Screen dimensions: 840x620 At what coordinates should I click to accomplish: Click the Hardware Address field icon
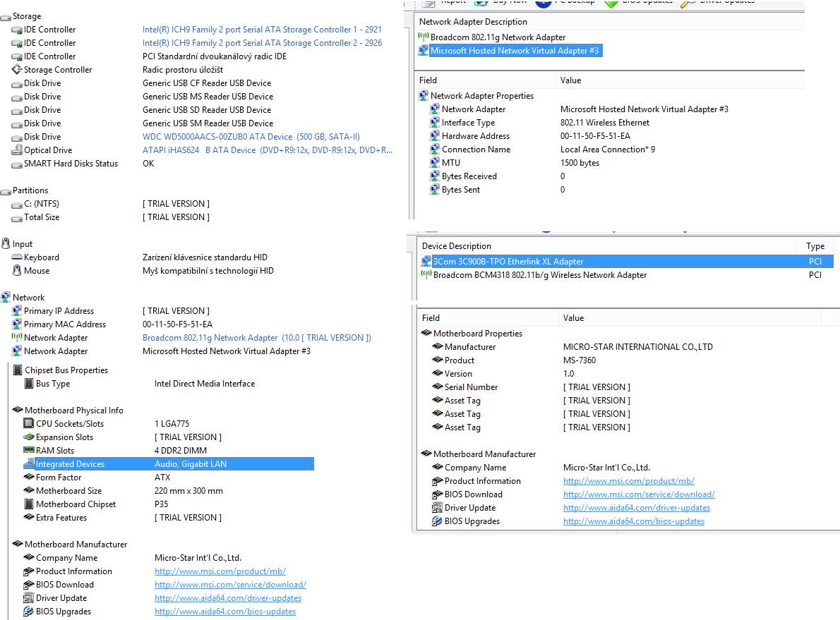coord(435,136)
